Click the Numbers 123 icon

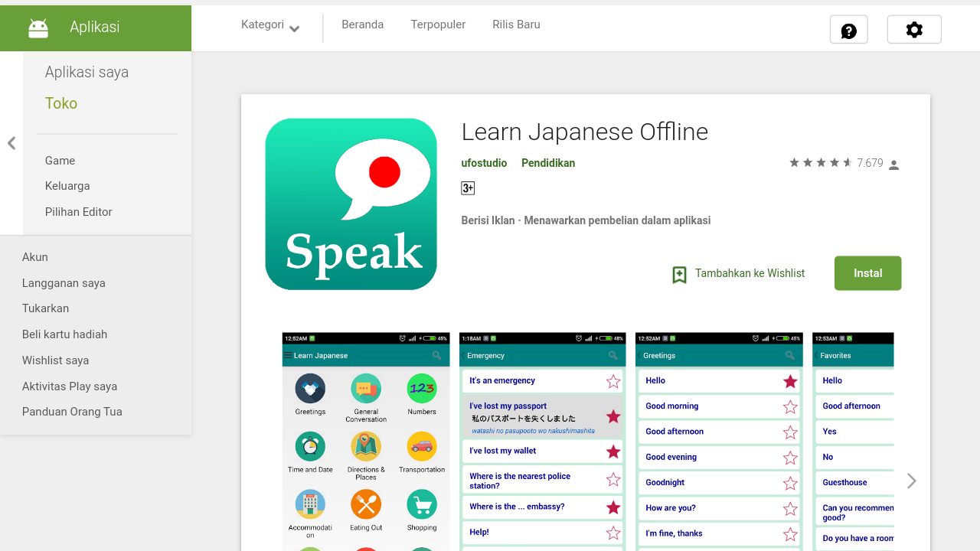pyautogui.click(x=422, y=389)
